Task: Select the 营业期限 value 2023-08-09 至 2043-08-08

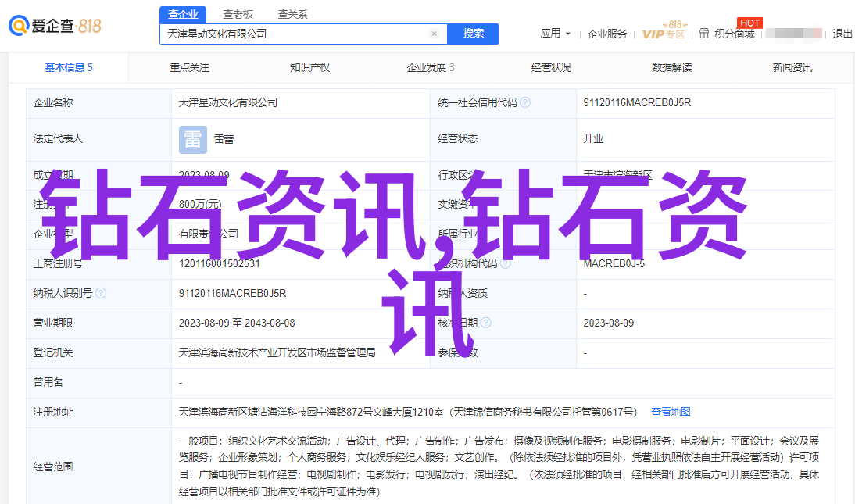Action: (237, 323)
